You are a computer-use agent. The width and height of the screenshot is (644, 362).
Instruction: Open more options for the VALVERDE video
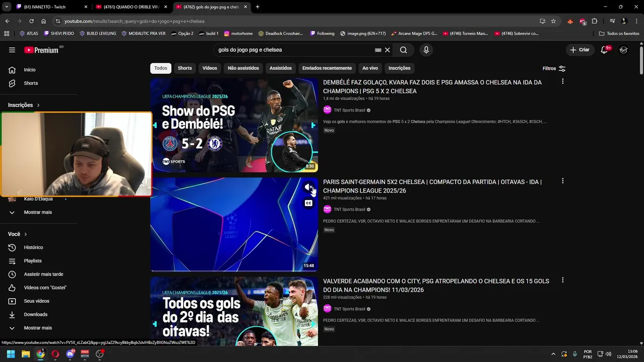[x=562, y=280]
